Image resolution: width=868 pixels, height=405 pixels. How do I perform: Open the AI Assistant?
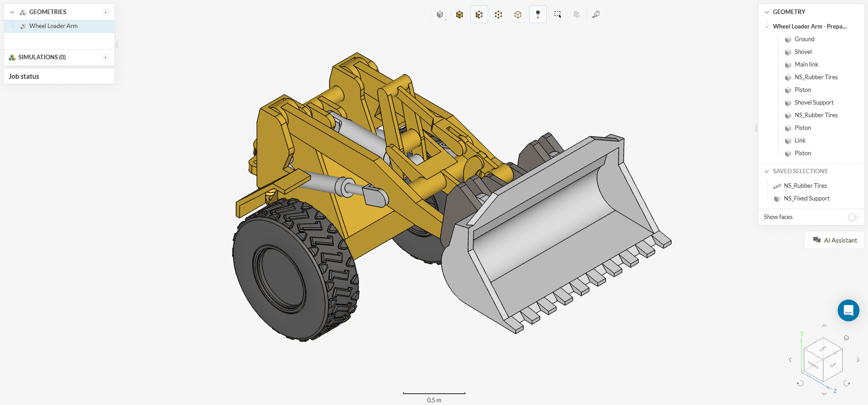[835, 240]
